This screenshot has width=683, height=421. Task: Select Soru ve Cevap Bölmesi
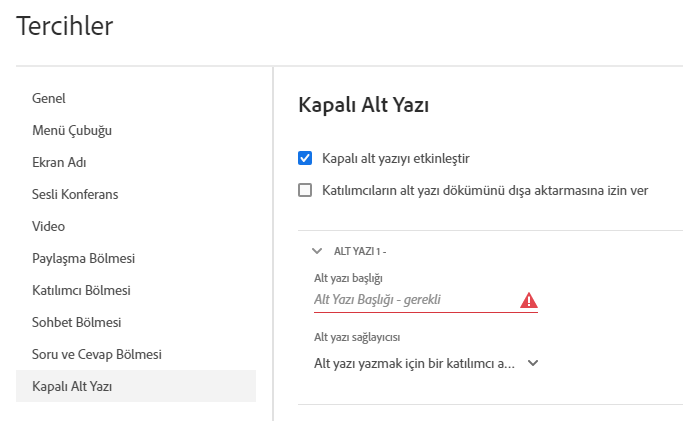[x=97, y=354]
